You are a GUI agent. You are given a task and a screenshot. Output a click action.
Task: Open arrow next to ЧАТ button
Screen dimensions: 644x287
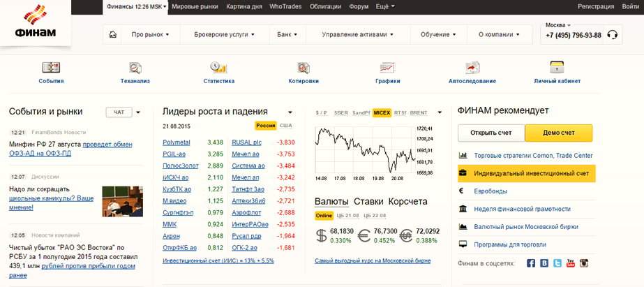pyautogui.click(x=138, y=112)
